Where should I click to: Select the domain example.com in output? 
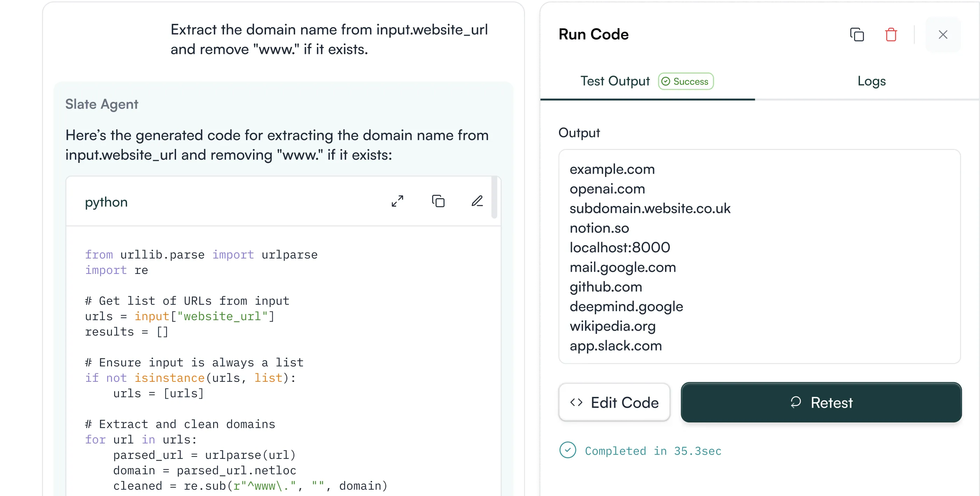[x=612, y=169]
